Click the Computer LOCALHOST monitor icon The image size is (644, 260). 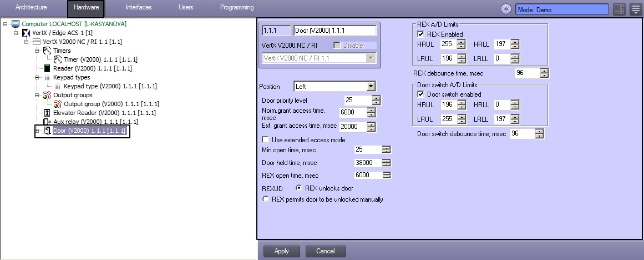coord(16,24)
